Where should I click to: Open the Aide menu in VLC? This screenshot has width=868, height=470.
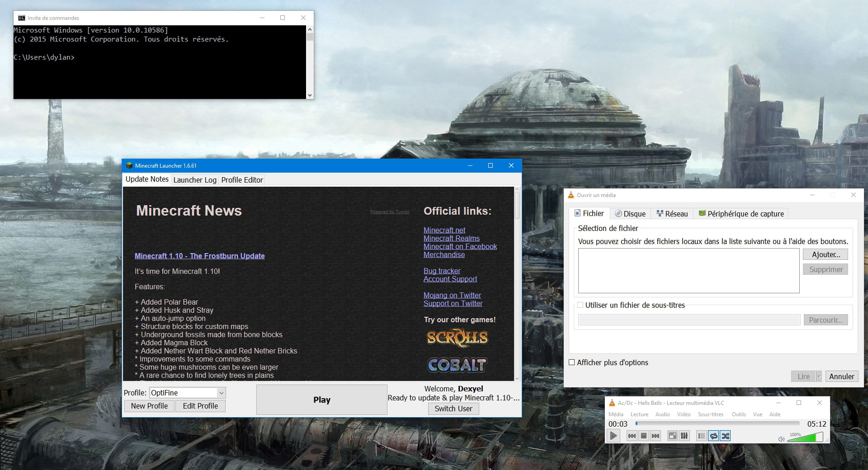click(x=775, y=414)
